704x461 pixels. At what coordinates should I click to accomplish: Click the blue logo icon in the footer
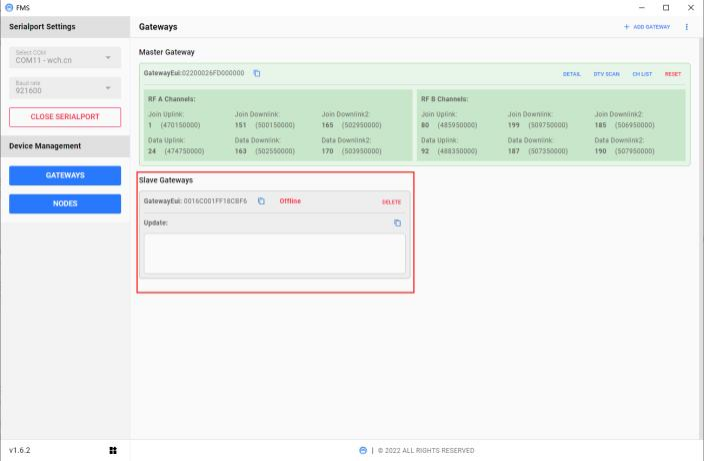tap(363, 450)
